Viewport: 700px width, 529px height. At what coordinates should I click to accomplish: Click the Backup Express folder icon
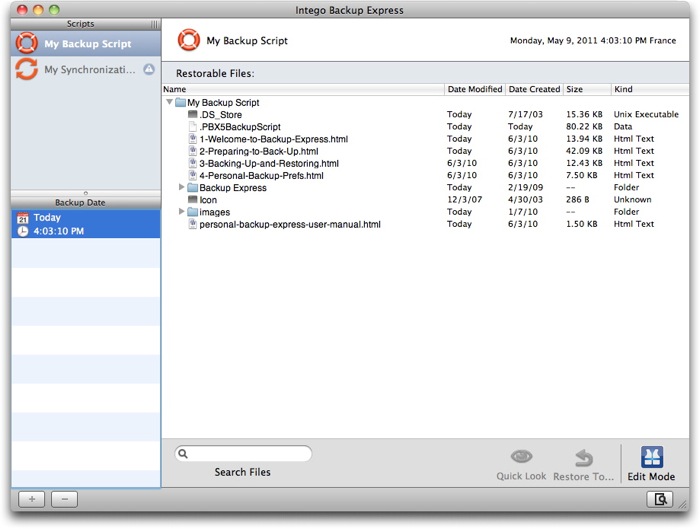(192, 187)
